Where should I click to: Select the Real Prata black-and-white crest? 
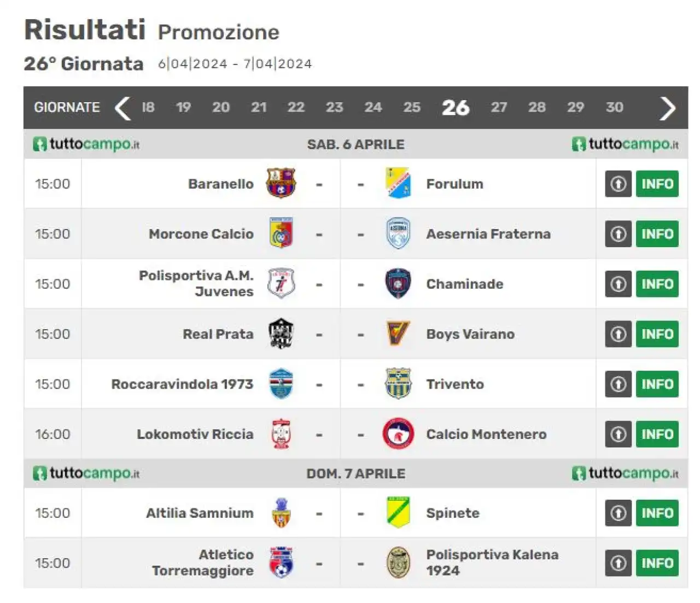pyautogui.click(x=281, y=333)
